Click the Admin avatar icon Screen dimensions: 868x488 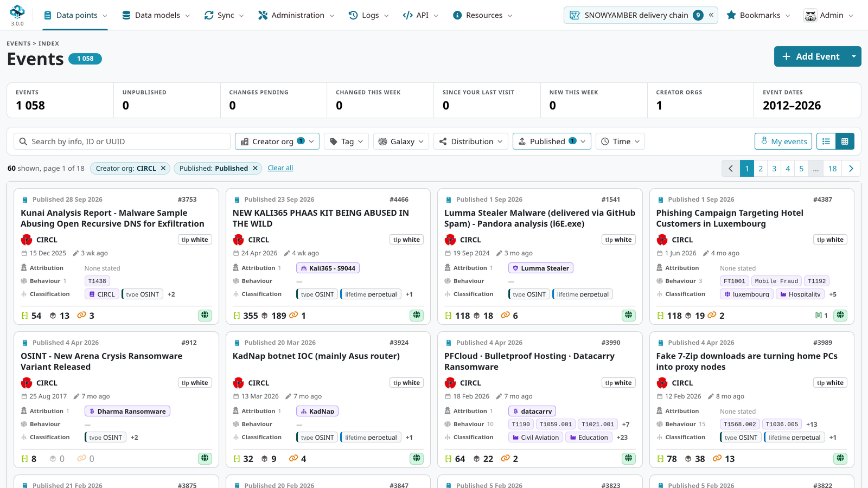(810, 15)
